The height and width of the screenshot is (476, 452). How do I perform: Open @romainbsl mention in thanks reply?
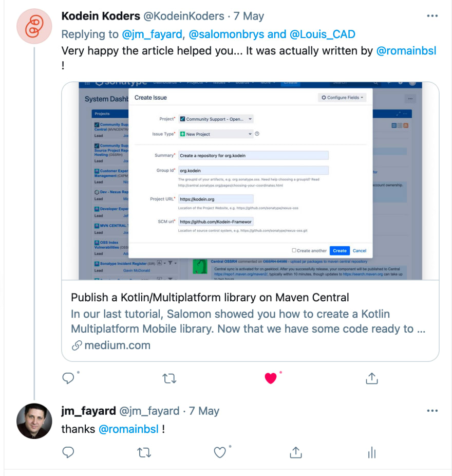[128, 429]
